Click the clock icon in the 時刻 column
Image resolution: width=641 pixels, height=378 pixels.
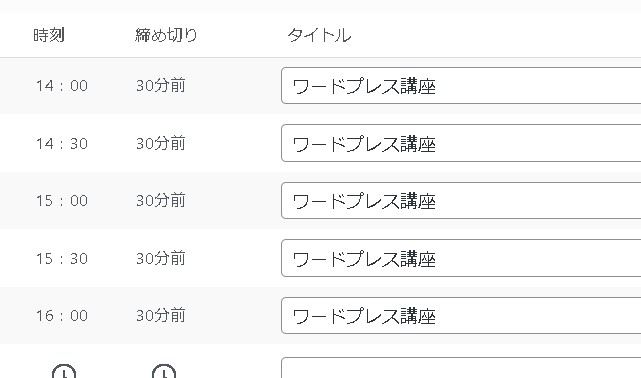pyautogui.click(x=64, y=371)
